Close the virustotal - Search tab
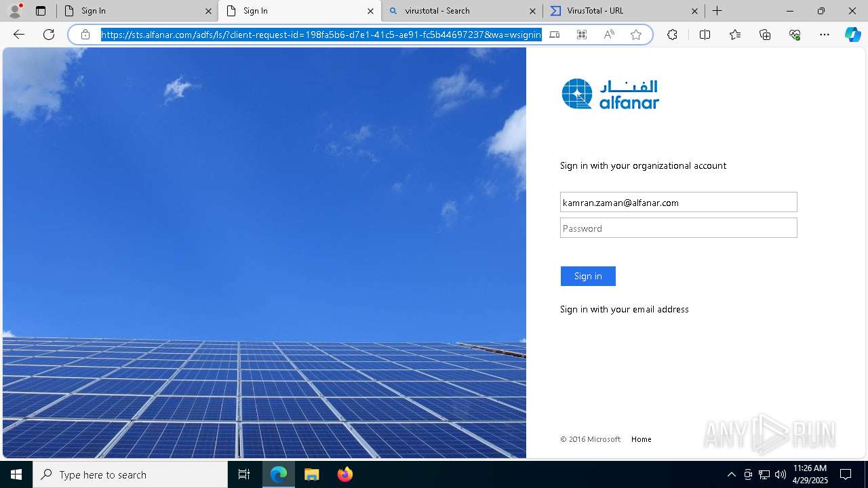 (532, 11)
